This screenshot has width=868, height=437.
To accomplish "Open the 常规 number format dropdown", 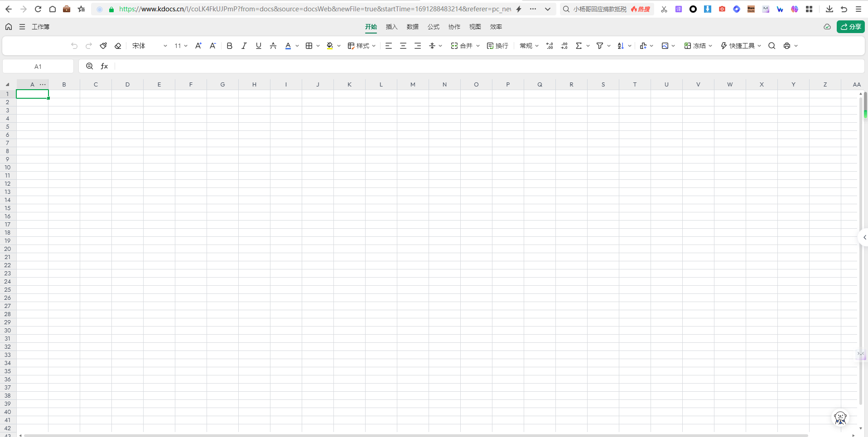I will point(529,46).
